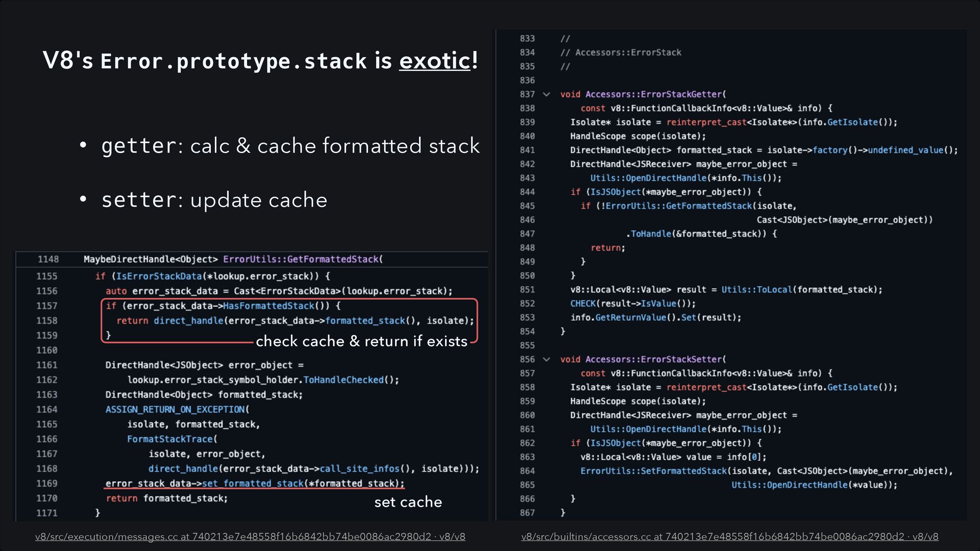
Task: Click the underlined word exotic in title
Action: (434, 61)
